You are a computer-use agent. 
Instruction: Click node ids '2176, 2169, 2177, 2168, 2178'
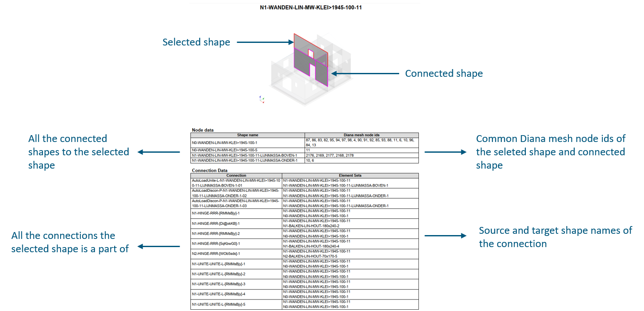coord(361,155)
